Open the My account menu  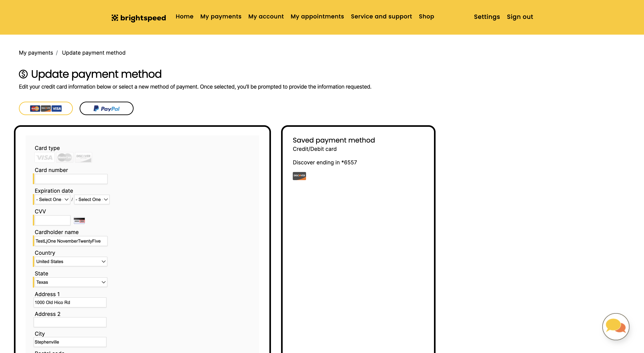[266, 16]
